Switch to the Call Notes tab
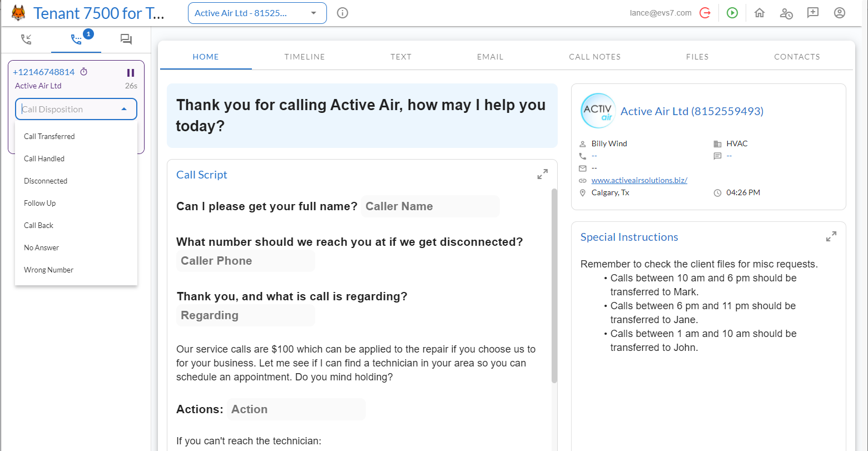The image size is (868, 451). 594,56
